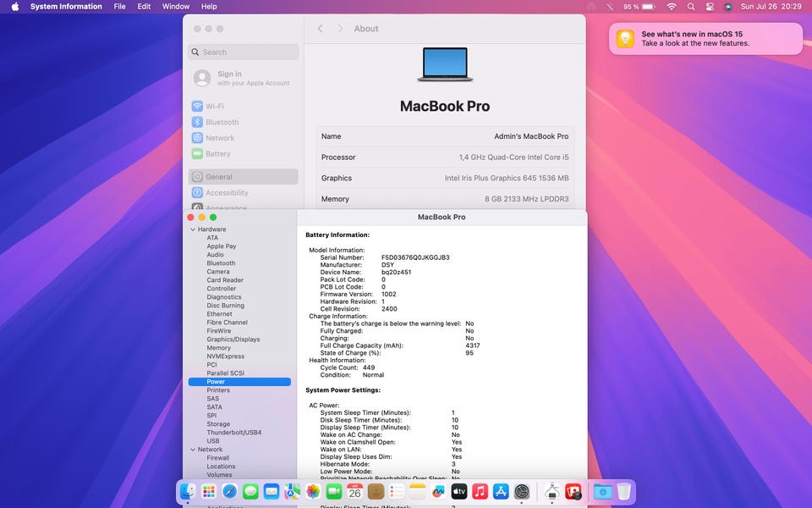Image resolution: width=812 pixels, height=508 pixels.
Task: Select Memory in Hardware list
Action: click(x=218, y=348)
